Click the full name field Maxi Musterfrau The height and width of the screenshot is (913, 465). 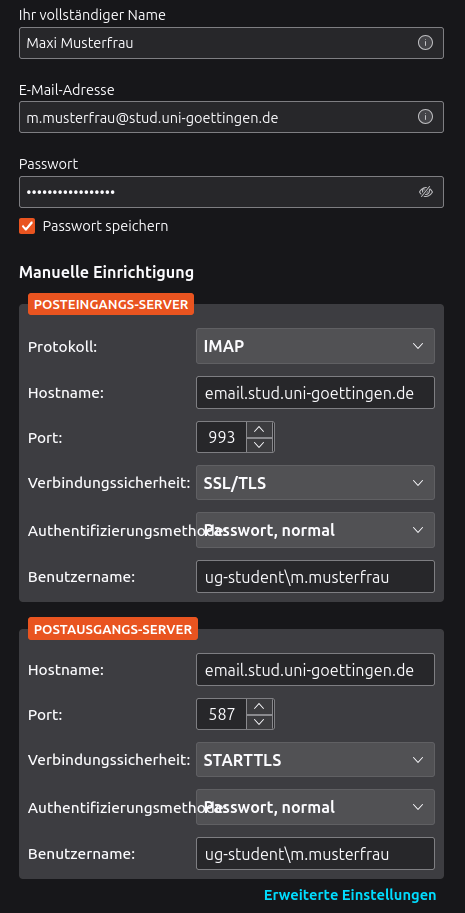(231, 43)
